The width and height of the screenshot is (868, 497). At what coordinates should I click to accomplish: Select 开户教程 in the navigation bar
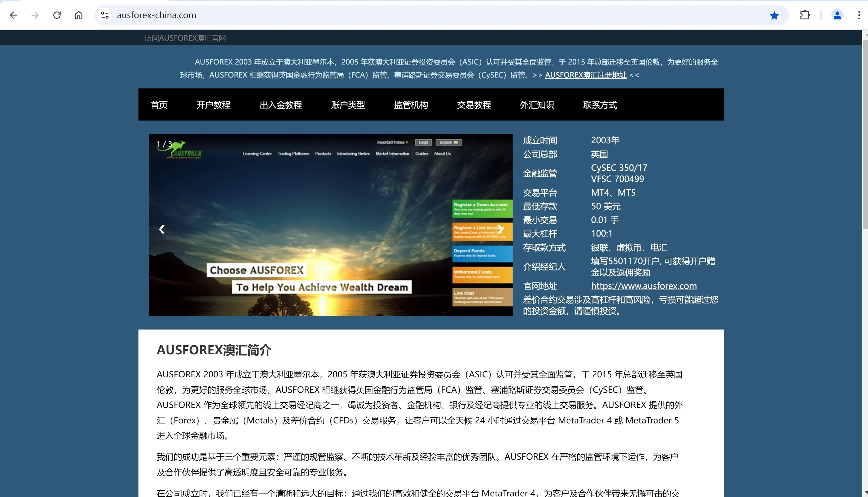(213, 105)
